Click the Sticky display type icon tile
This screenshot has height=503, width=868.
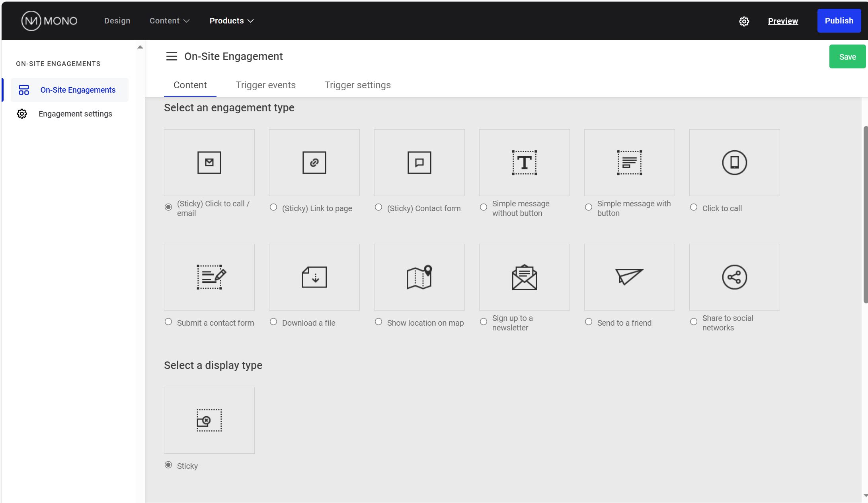click(x=209, y=420)
